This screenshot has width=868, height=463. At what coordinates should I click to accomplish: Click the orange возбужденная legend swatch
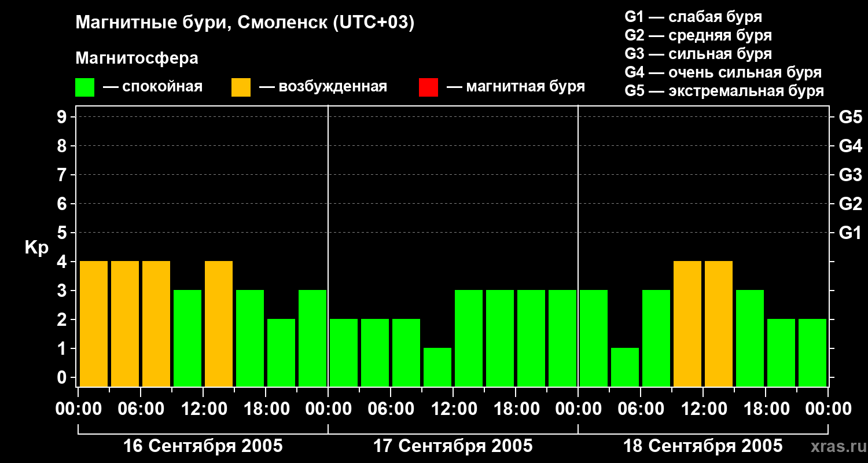241,87
